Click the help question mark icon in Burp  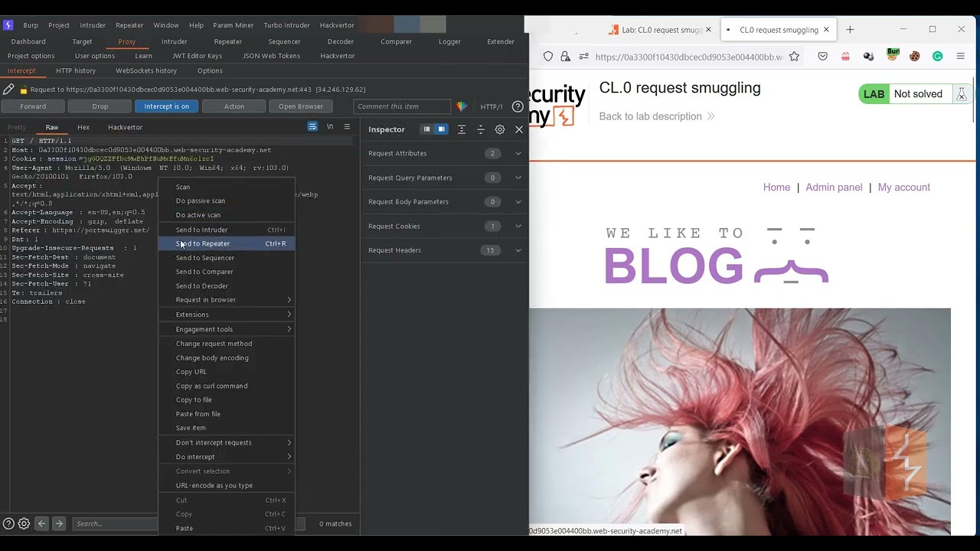518,106
